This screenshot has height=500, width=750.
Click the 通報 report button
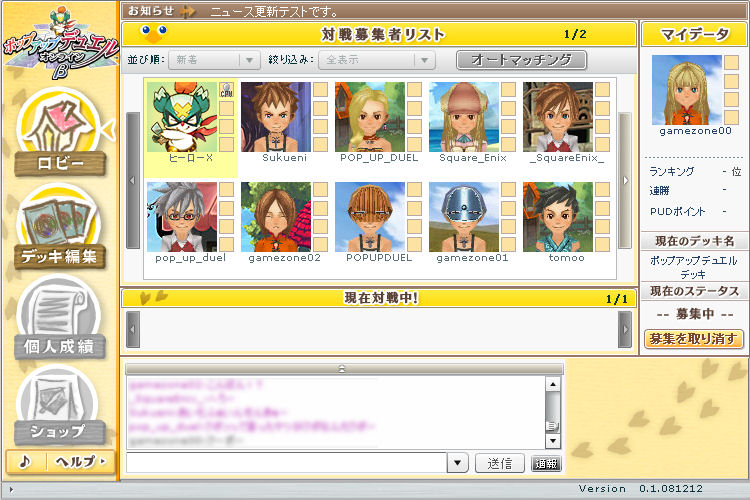pyautogui.click(x=546, y=463)
